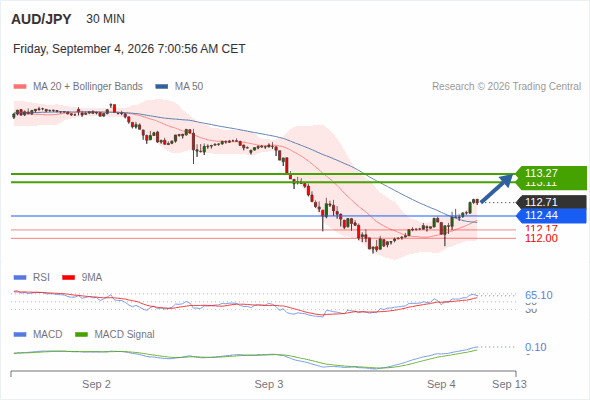Click the Sep 4 axis date
This screenshot has height=400, width=590.
pos(441,384)
